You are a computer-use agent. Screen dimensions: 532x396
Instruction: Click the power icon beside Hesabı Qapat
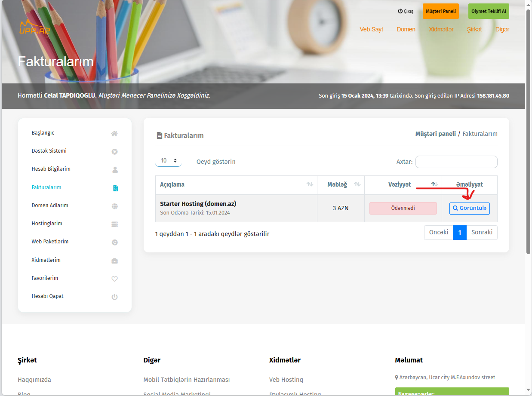[114, 297]
